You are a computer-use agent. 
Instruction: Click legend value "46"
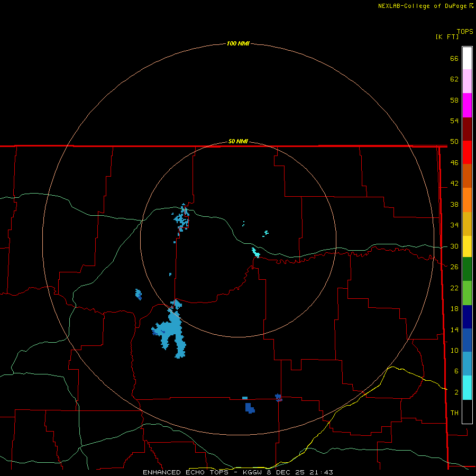pyautogui.click(x=454, y=163)
